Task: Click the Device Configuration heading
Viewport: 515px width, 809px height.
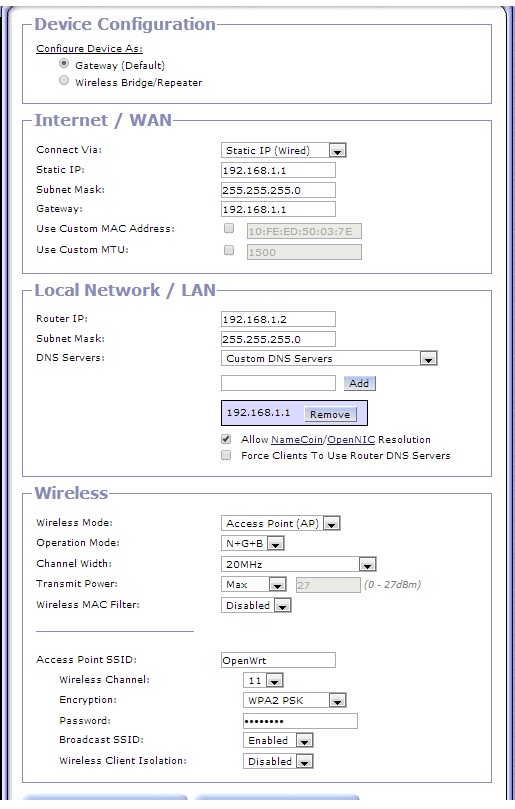Action: tap(125, 24)
